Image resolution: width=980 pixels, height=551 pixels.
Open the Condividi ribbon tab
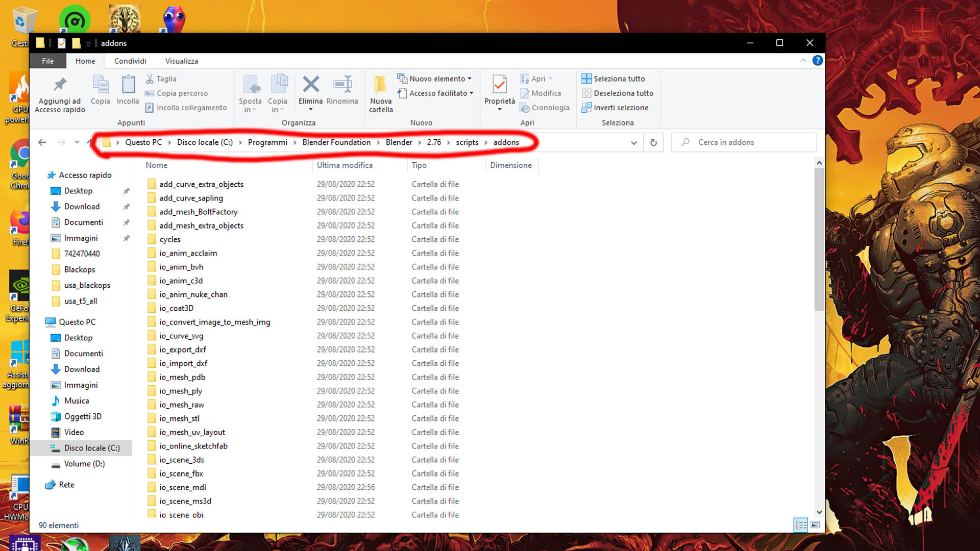(130, 61)
